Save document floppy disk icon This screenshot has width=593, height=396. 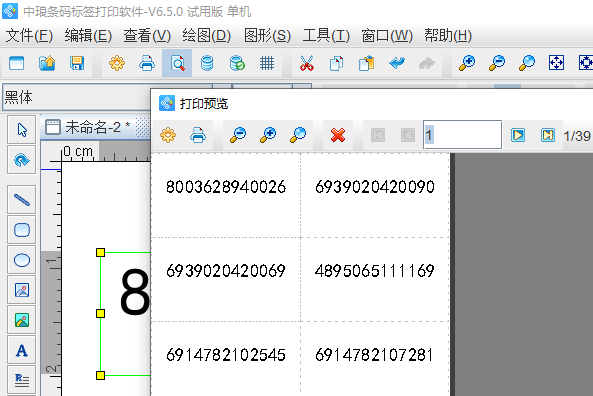click(77, 63)
